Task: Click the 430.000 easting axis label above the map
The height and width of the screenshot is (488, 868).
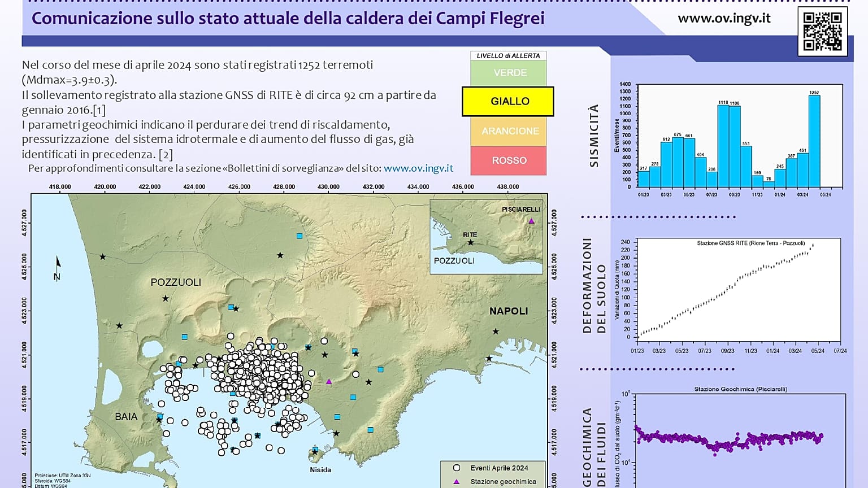Action: tap(328, 186)
